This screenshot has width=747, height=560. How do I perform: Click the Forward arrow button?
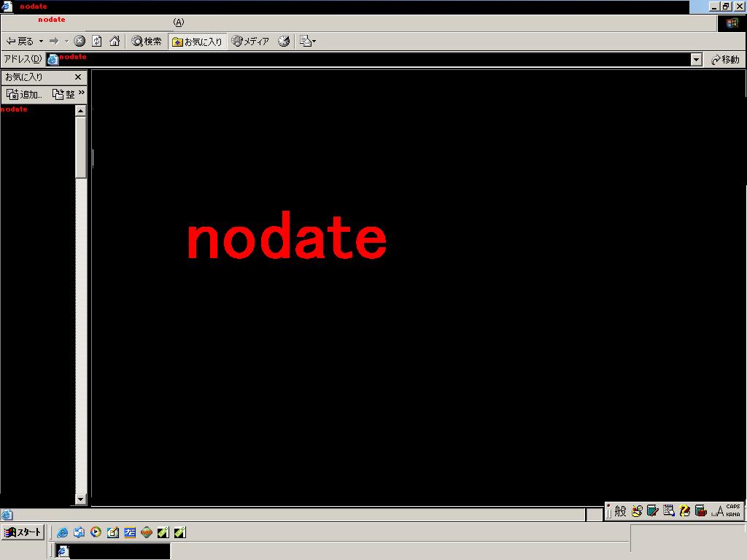point(54,42)
